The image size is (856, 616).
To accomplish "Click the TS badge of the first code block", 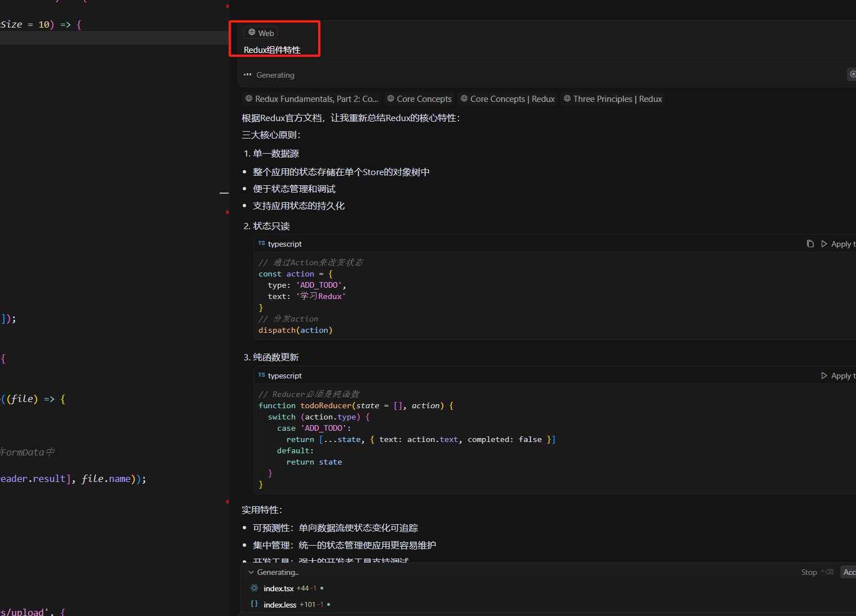I will click(262, 243).
